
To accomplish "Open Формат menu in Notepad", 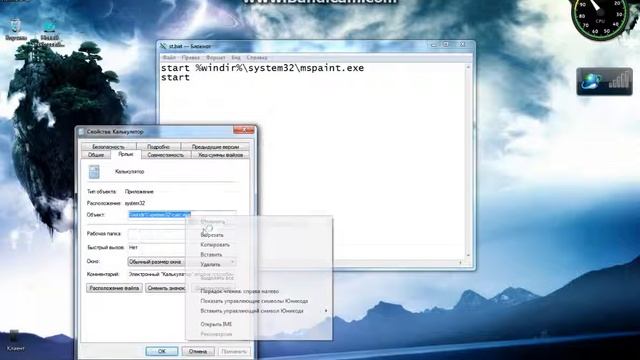I will 216,58.
